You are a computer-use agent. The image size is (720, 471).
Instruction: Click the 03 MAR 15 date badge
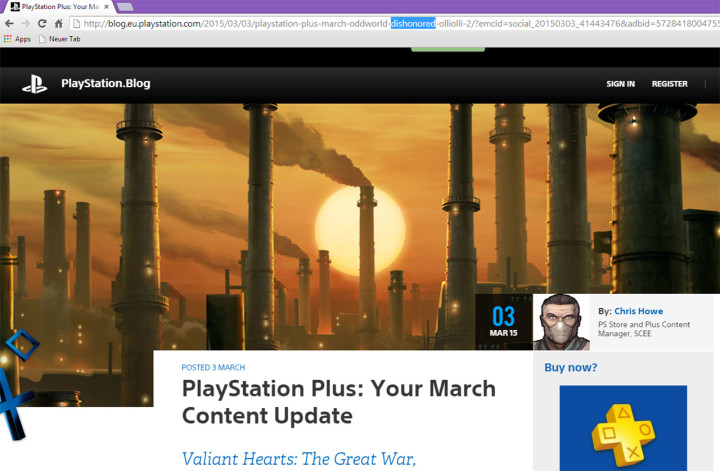504,322
